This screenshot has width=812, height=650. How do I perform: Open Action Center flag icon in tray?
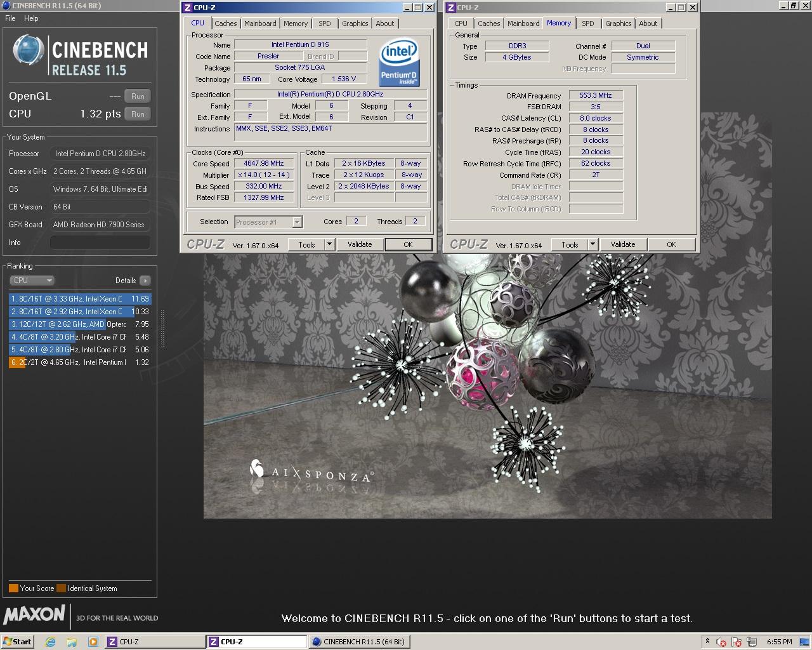(x=737, y=642)
